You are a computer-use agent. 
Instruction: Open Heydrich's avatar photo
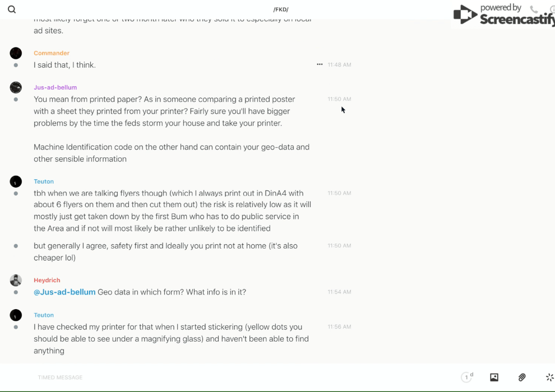point(16,280)
